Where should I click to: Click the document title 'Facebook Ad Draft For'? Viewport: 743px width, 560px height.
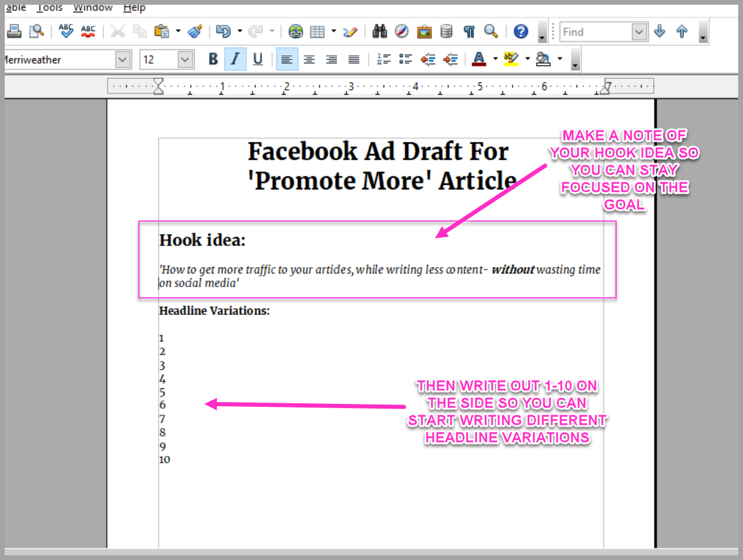click(x=378, y=151)
